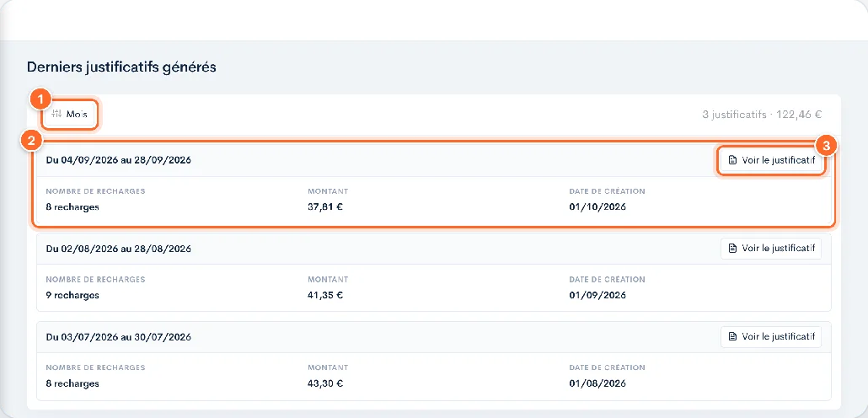
Task: Click the 37,81 € amount
Action: 326,207
